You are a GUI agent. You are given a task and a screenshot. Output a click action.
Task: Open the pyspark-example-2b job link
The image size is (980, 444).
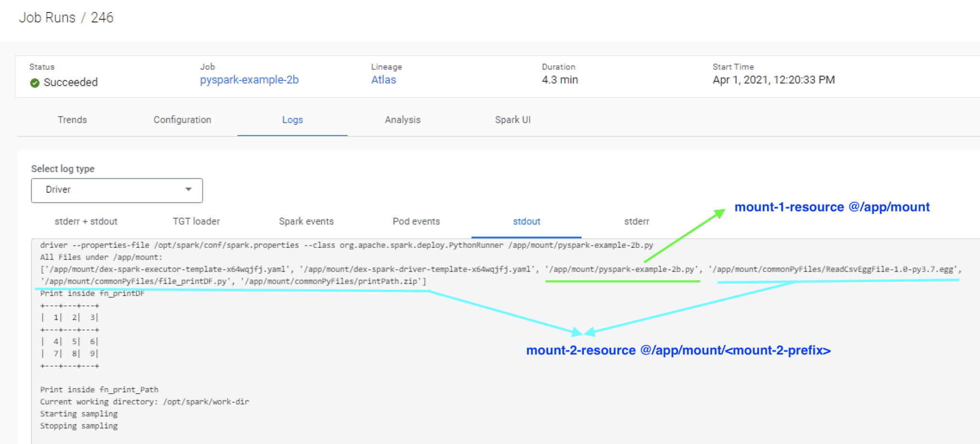(249, 80)
